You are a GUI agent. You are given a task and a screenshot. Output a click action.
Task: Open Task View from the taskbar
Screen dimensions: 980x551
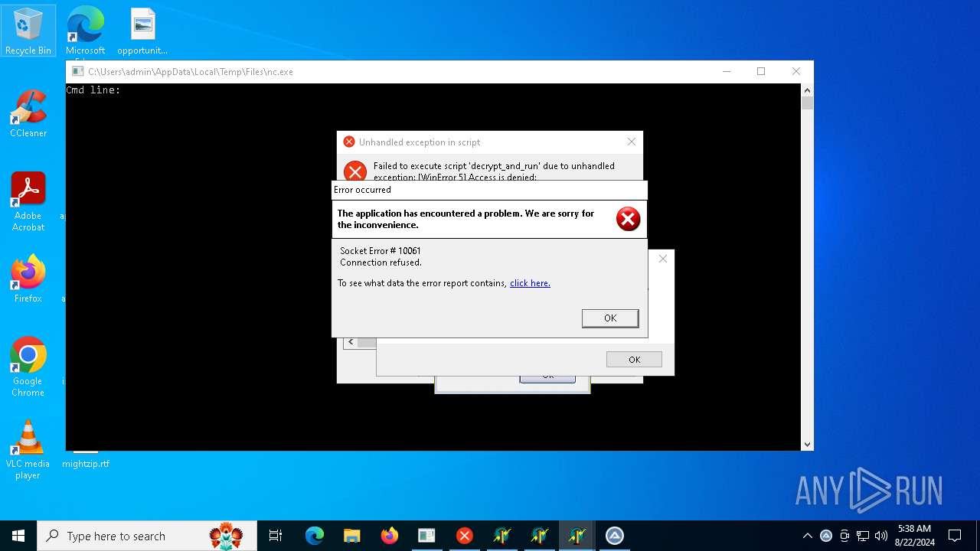click(276, 536)
